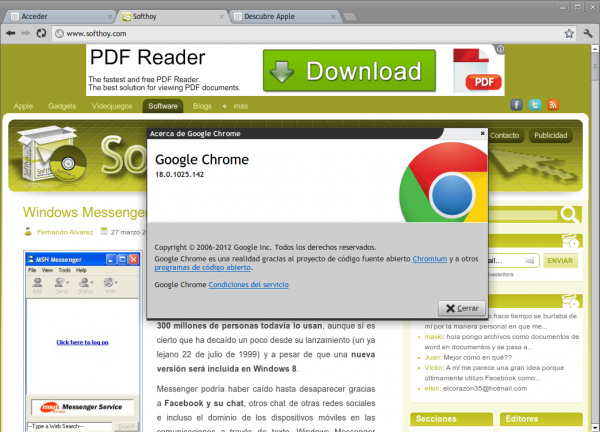
Task: Open commenter Victor link
Action: pos(434,368)
